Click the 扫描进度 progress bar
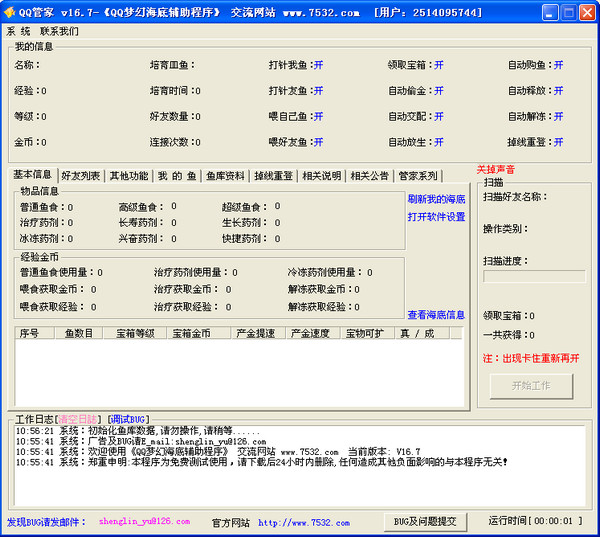The height and width of the screenshot is (537, 600). [x=534, y=276]
